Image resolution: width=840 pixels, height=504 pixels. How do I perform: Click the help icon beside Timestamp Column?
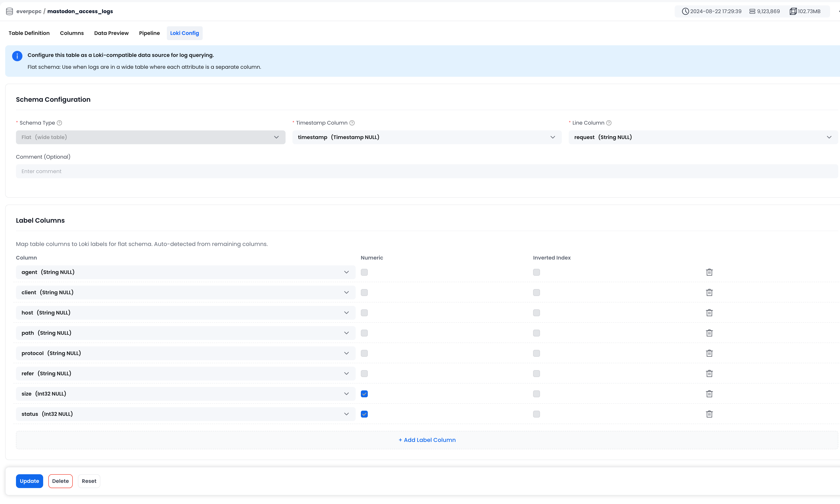point(352,123)
